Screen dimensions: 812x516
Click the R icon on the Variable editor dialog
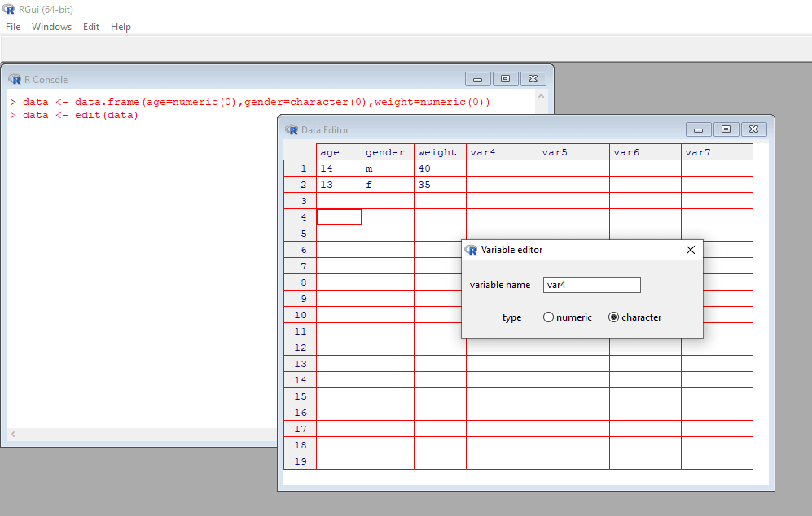pyautogui.click(x=469, y=250)
